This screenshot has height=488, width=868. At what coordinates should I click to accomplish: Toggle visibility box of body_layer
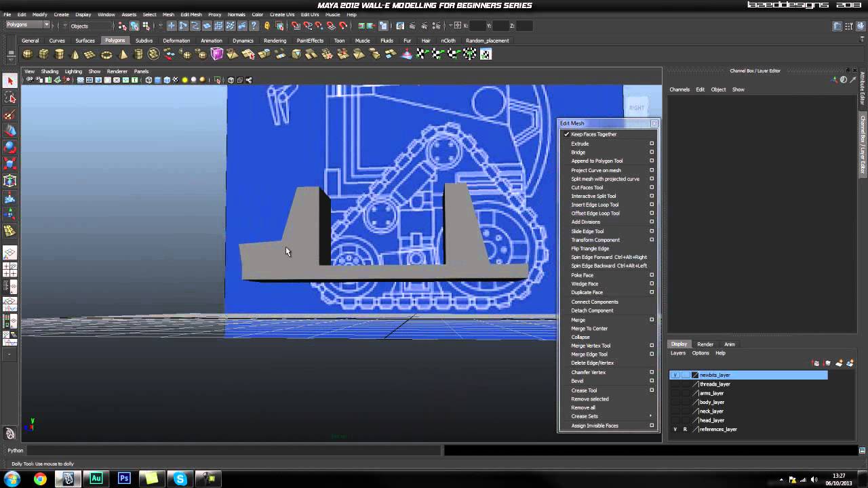click(675, 403)
